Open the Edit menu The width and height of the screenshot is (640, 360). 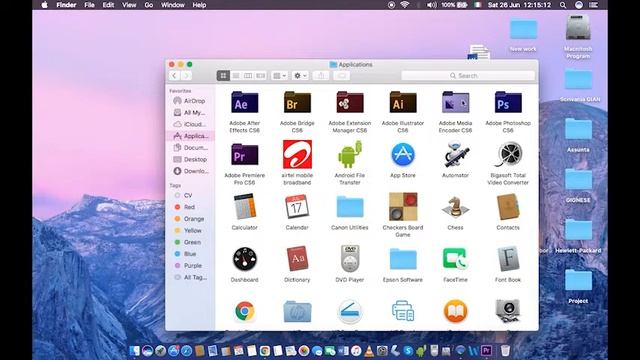pos(108,5)
